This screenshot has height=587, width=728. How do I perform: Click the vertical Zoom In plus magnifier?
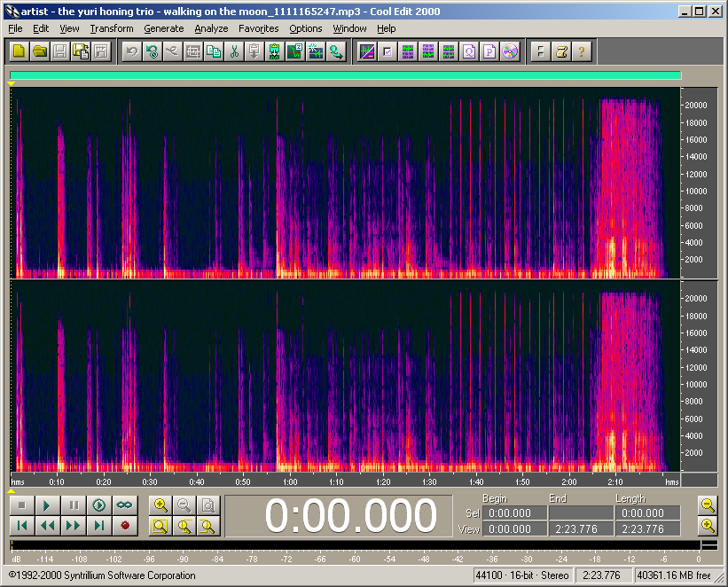tap(708, 526)
